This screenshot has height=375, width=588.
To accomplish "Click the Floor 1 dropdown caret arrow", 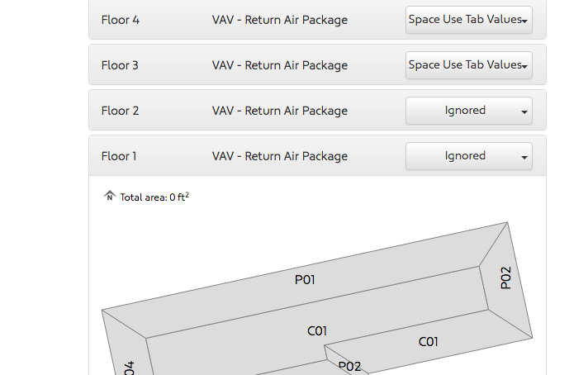I will click(524, 158).
